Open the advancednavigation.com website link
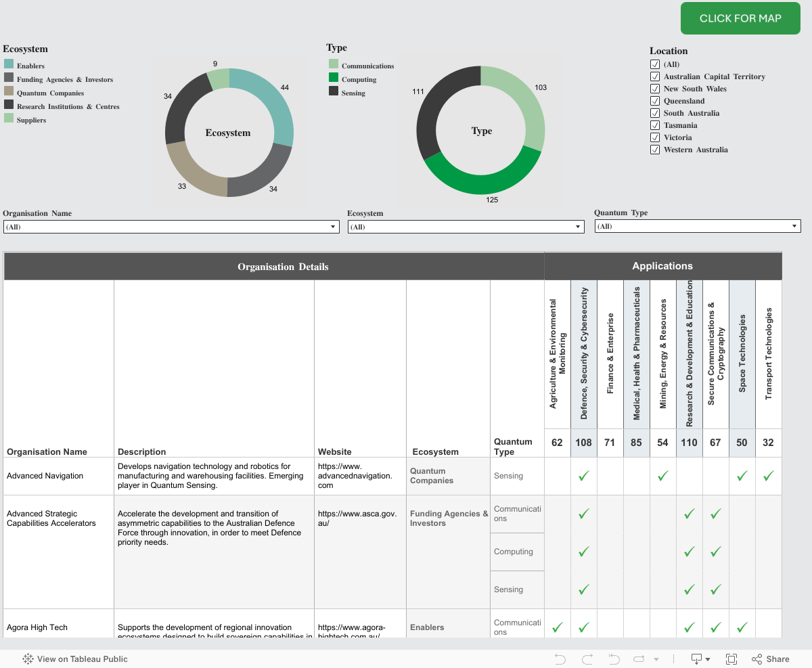Image resolution: width=812 pixels, height=668 pixels. click(x=355, y=475)
